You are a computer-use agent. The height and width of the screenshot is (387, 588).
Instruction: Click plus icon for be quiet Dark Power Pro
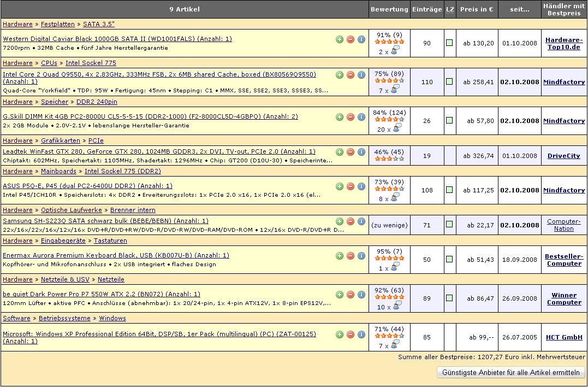point(340,295)
